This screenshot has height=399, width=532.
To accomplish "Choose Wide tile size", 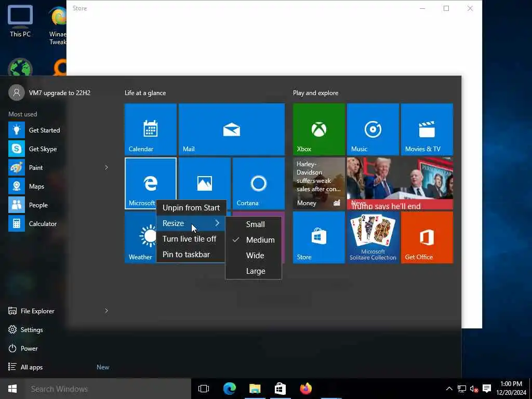I will point(254,256).
